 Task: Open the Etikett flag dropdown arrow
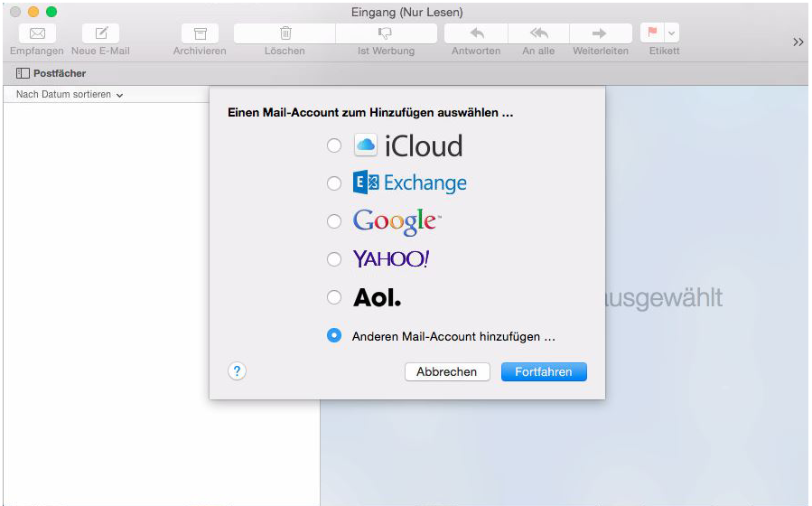point(672,33)
